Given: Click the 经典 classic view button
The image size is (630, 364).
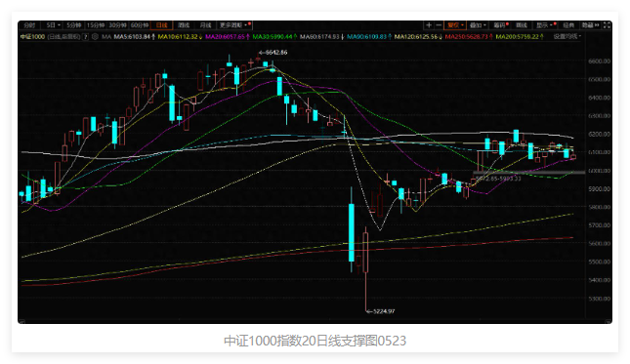Looking at the screenshot, I should [x=568, y=25].
